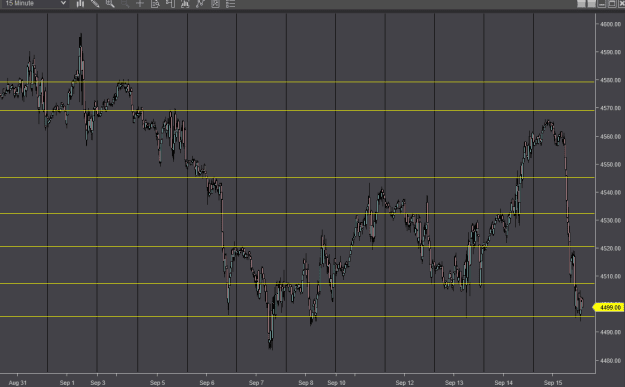625x387 pixels.
Task: Select the yellow line near 4507
Action: click(297, 283)
